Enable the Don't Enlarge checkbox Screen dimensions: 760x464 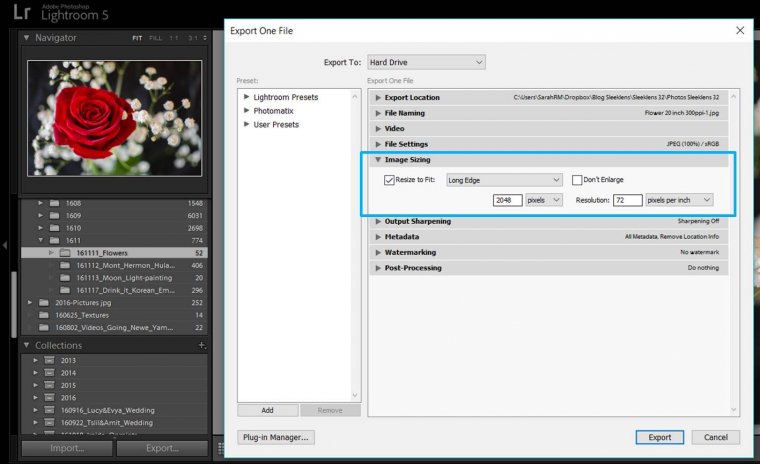pos(577,180)
